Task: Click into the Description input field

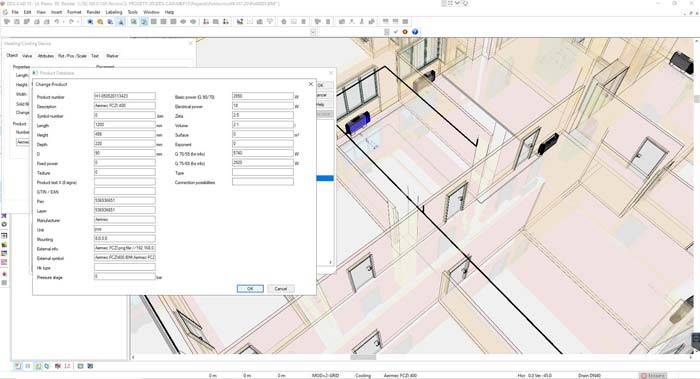Action: click(125, 106)
